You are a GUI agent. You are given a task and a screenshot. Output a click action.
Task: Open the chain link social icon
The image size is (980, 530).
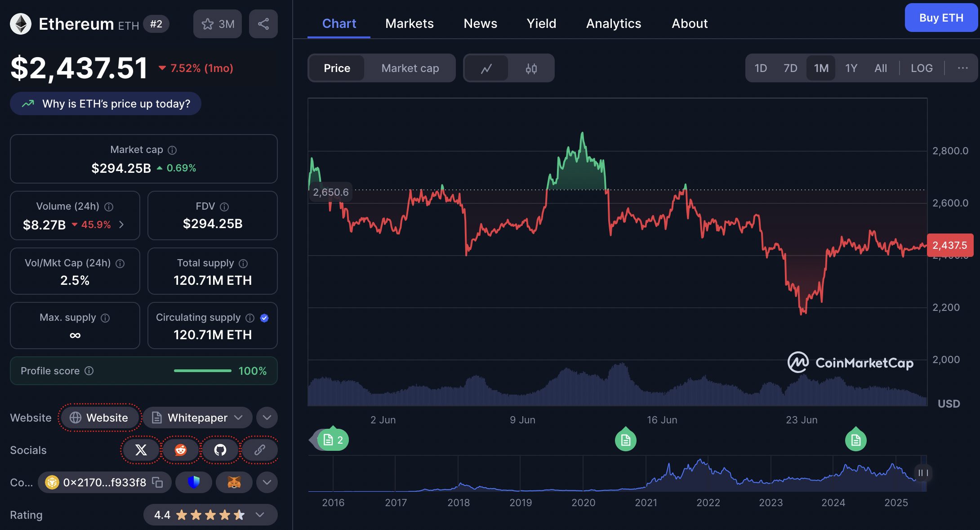[x=260, y=450]
